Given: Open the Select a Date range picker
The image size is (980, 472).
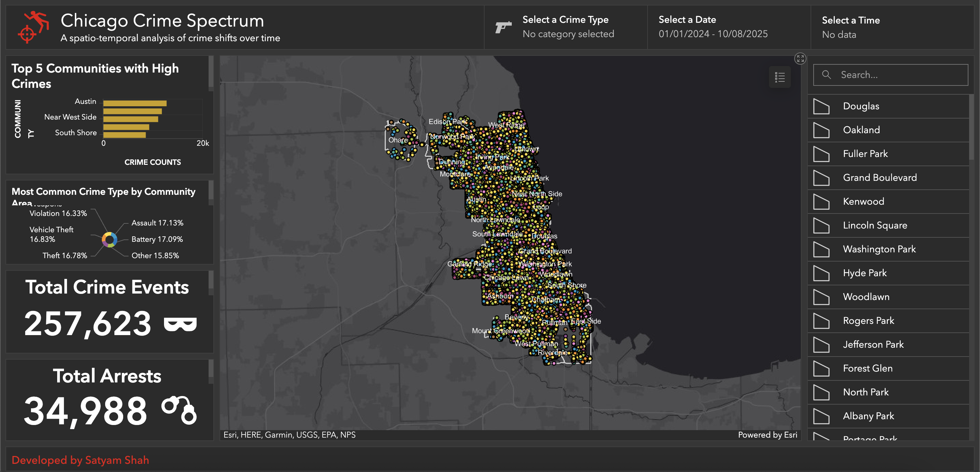Looking at the screenshot, I should [x=713, y=27].
